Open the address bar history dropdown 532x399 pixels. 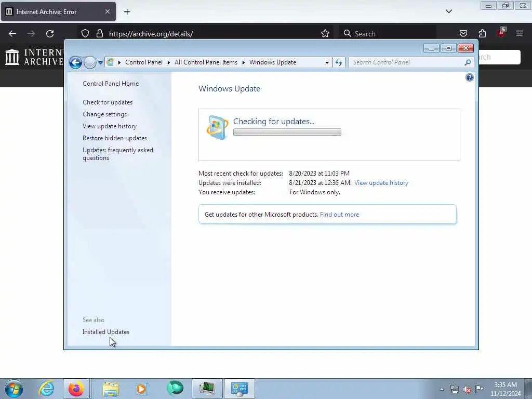(327, 63)
